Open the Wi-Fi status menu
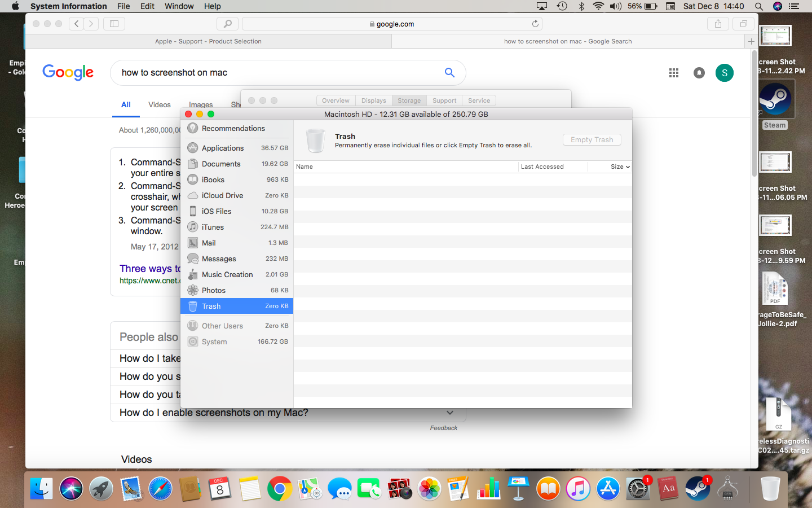Screen dimensions: 812x508 pyautogui.click(x=598, y=6)
